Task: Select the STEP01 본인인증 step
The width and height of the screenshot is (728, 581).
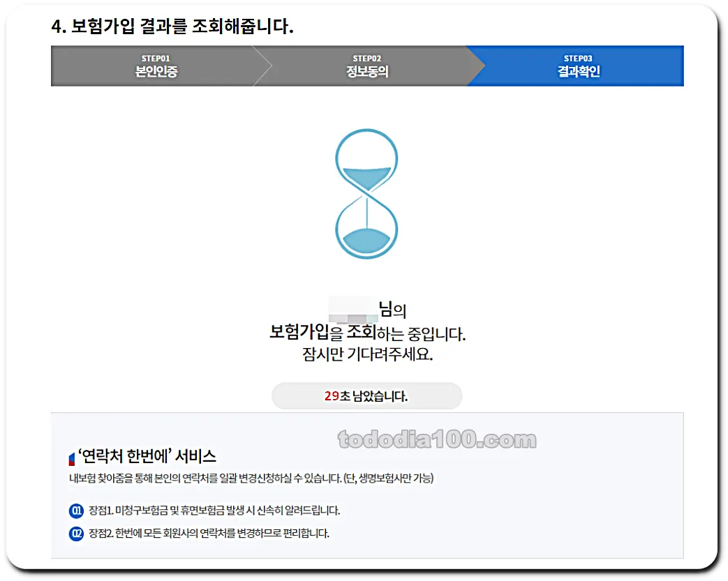Action: [157, 66]
